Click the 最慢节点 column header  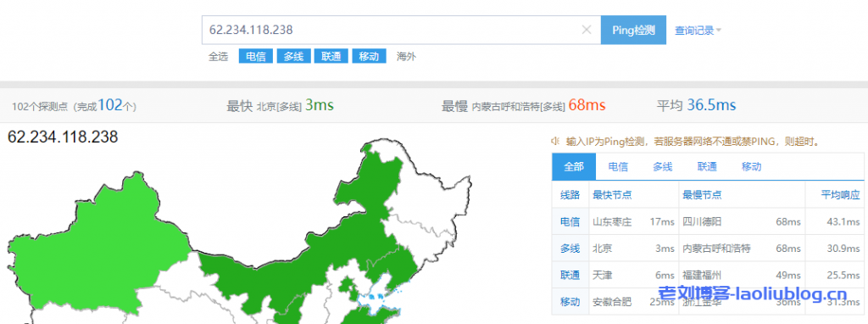coord(702,195)
